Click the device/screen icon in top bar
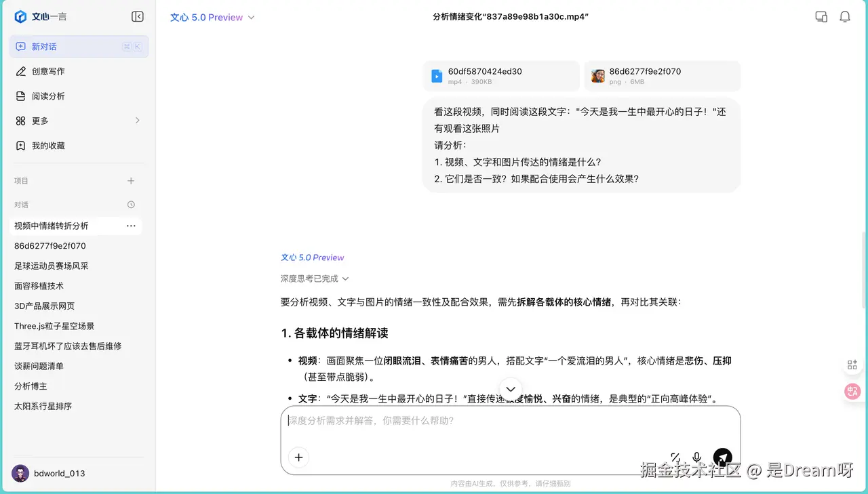868x494 pixels. tap(821, 17)
